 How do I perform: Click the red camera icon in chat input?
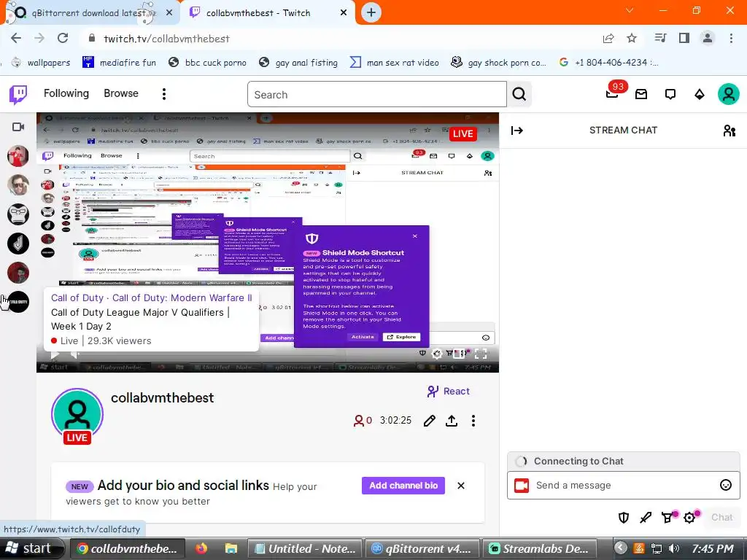point(522,485)
